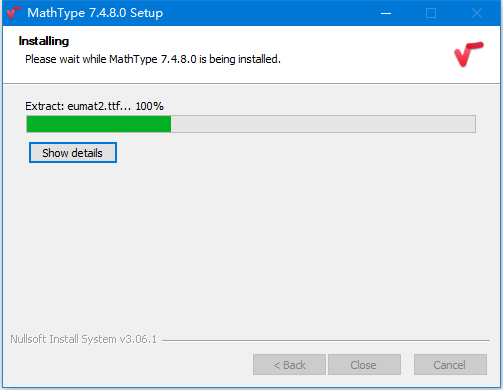The height and width of the screenshot is (390, 503).
Task: Click the MathType icon in title bar
Action: click(x=14, y=13)
